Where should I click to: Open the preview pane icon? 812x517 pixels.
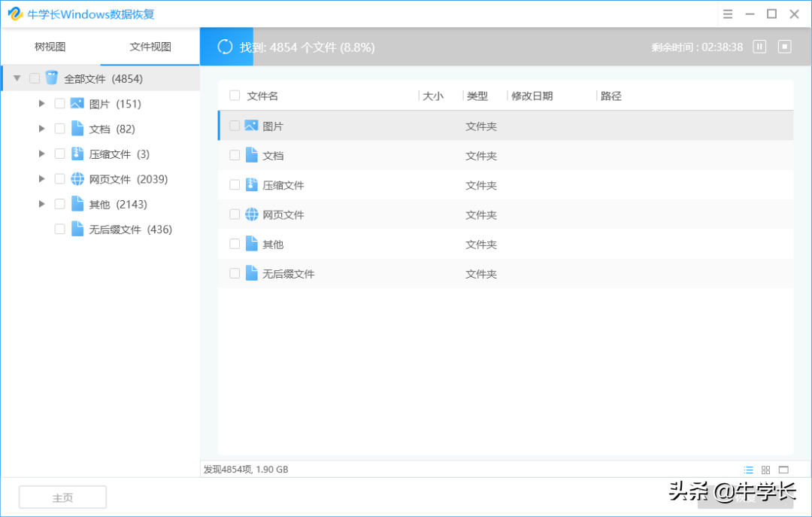783,469
